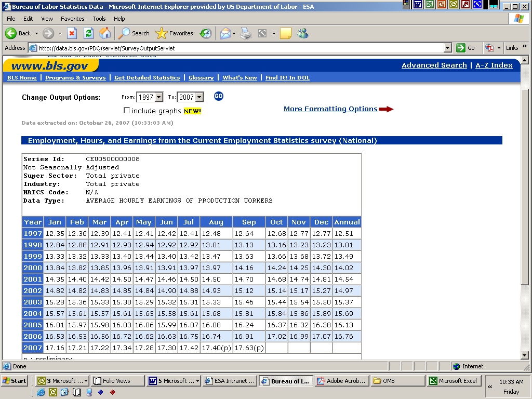Open the Favorites panel from the toolbar
The width and height of the screenshot is (532, 399).
pos(175,33)
